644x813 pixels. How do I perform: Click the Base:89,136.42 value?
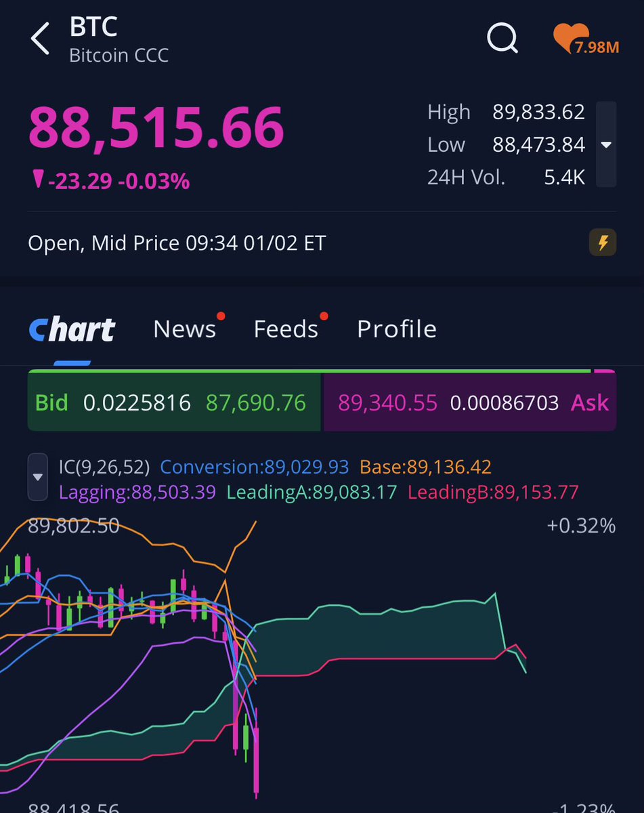426,467
